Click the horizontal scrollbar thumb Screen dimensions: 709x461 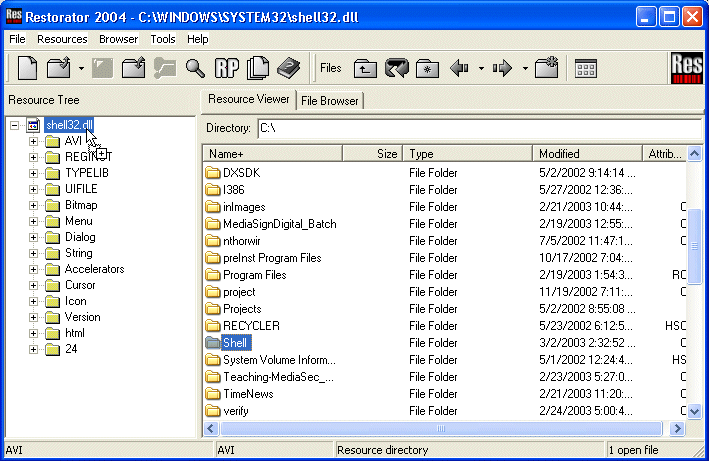tap(441, 428)
